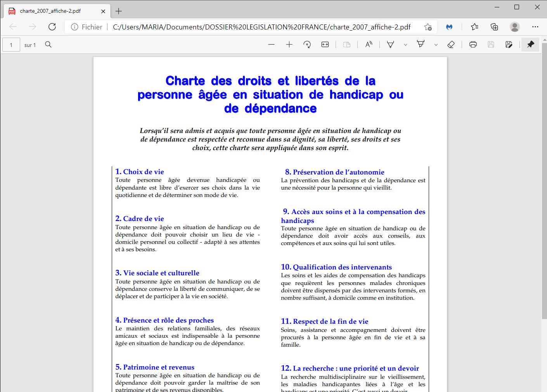Click the charte_2007_affiche-2.pdf tab

57,11
